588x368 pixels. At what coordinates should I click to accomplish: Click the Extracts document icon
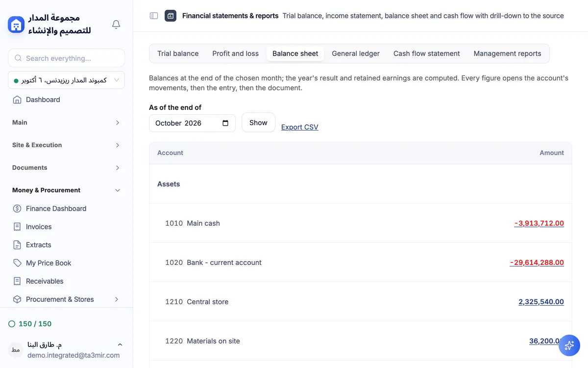(17, 245)
